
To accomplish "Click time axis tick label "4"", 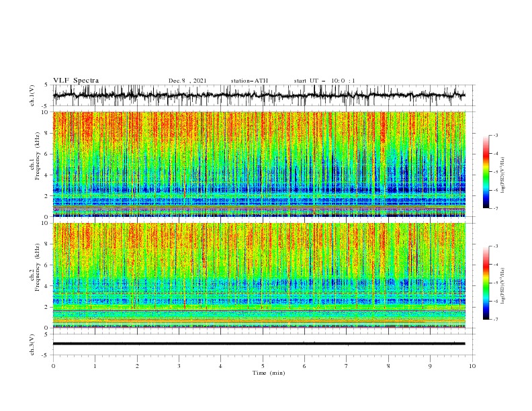I will click(221, 366).
